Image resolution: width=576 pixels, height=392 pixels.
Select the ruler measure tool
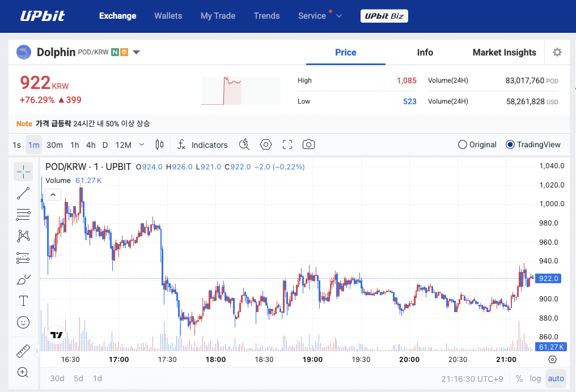click(x=23, y=351)
